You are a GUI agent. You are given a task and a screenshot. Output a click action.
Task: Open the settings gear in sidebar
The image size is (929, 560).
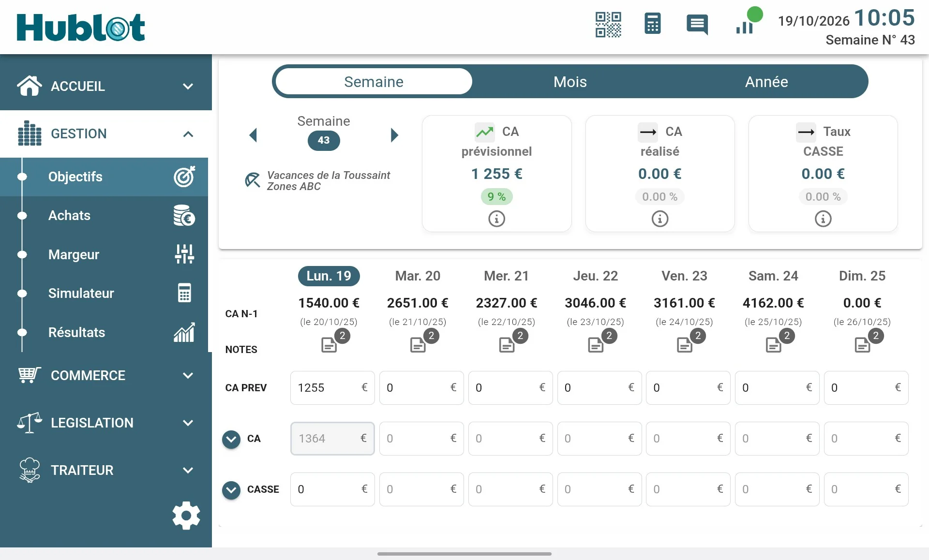pyautogui.click(x=186, y=516)
